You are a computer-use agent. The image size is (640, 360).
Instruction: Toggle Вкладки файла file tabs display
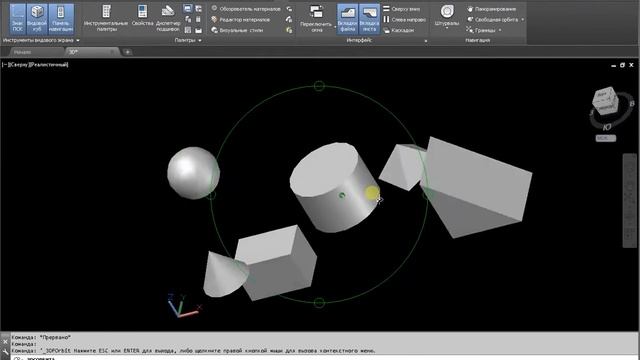click(347, 18)
